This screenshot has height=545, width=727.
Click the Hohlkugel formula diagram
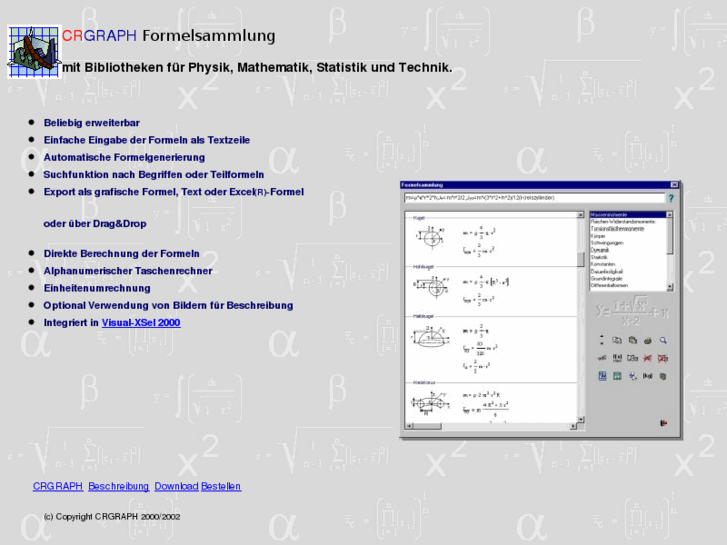[x=432, y=288]
